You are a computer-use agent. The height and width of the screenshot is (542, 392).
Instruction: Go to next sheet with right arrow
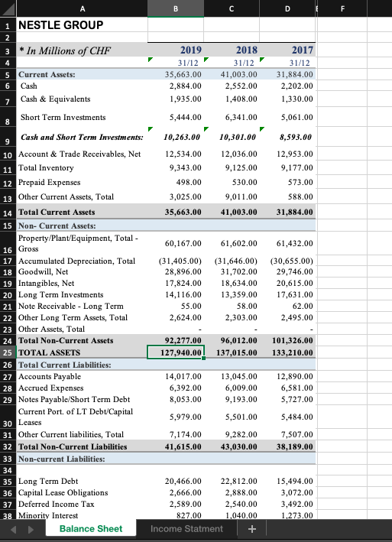tap(31, 529)
